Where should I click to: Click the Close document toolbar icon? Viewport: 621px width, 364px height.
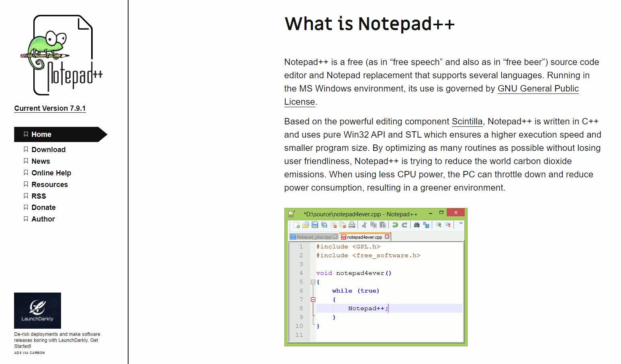coord(333,225)
